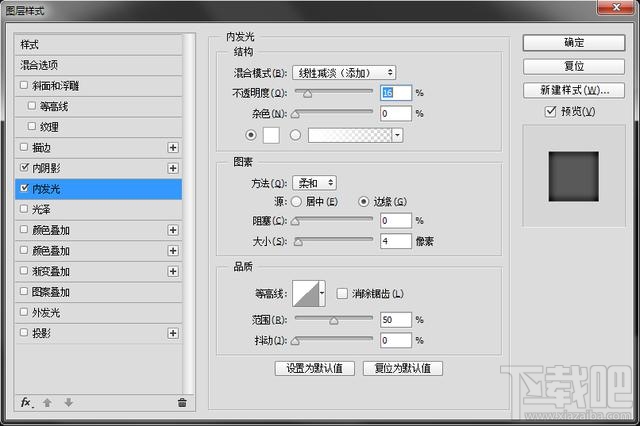The height and width of the screenshot is (426, 640).
Task: Click the 抖动 slider handle
Action: (295, 342)
